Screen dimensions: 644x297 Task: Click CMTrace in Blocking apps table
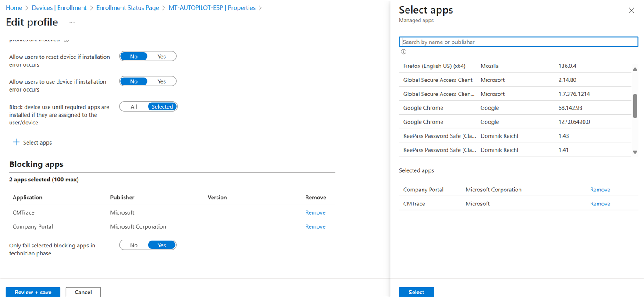click(x=24, y=212)
